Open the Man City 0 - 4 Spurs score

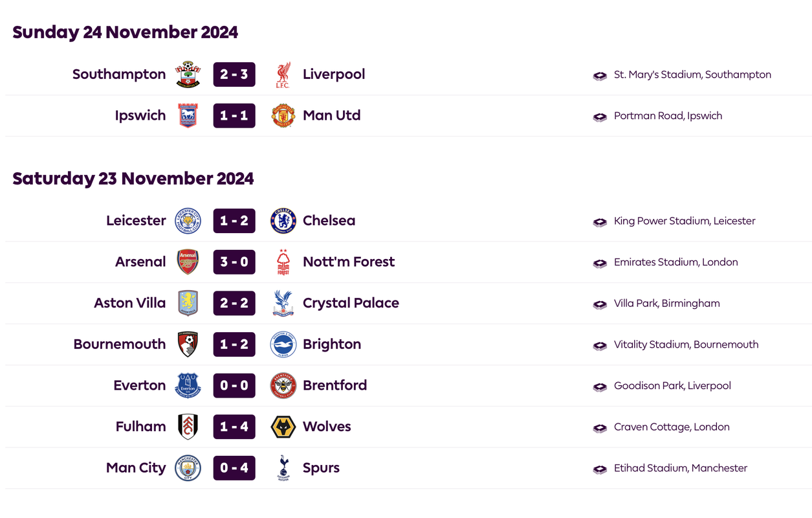tap(234, 468)
